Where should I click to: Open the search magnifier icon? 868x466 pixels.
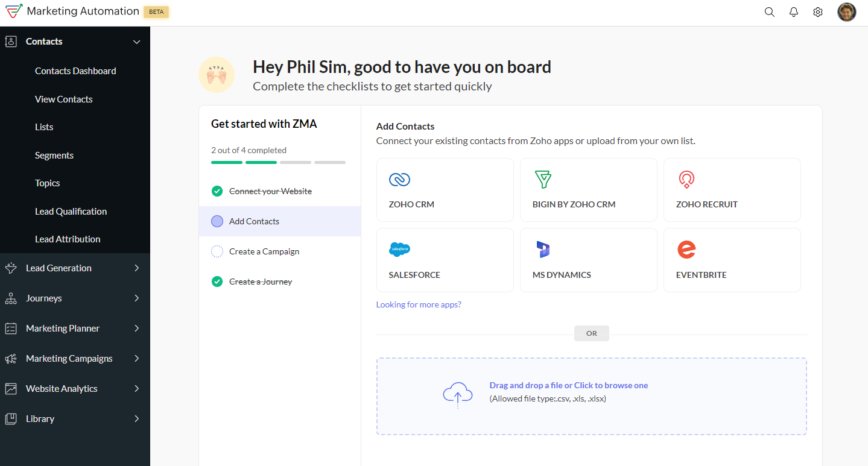click(769, 12)
